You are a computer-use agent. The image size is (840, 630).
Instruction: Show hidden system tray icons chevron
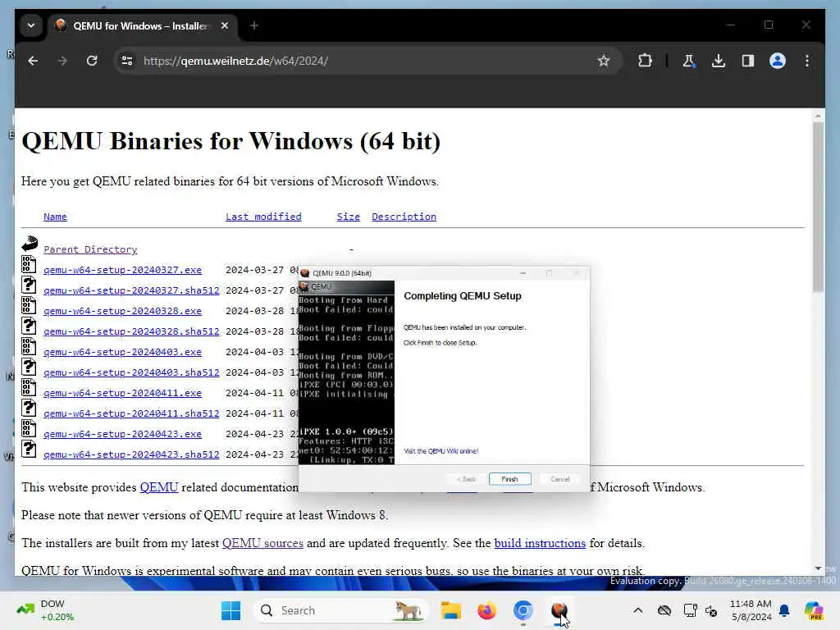(637, 610)
